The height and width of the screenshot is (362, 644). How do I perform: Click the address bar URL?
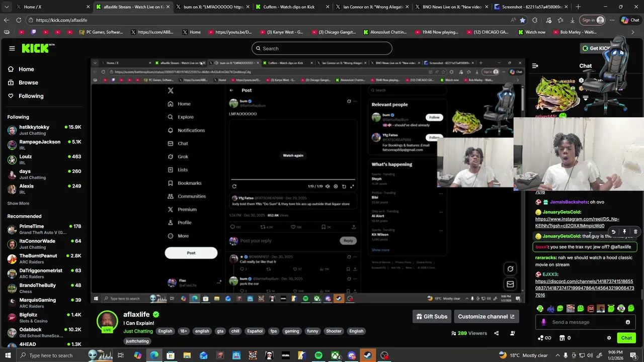[x=61, y=20]
